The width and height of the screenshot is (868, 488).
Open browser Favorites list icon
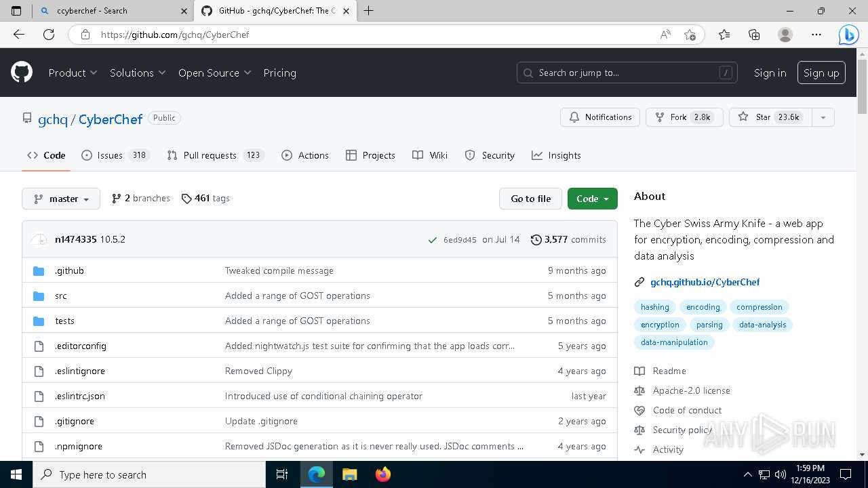(724, 35)
